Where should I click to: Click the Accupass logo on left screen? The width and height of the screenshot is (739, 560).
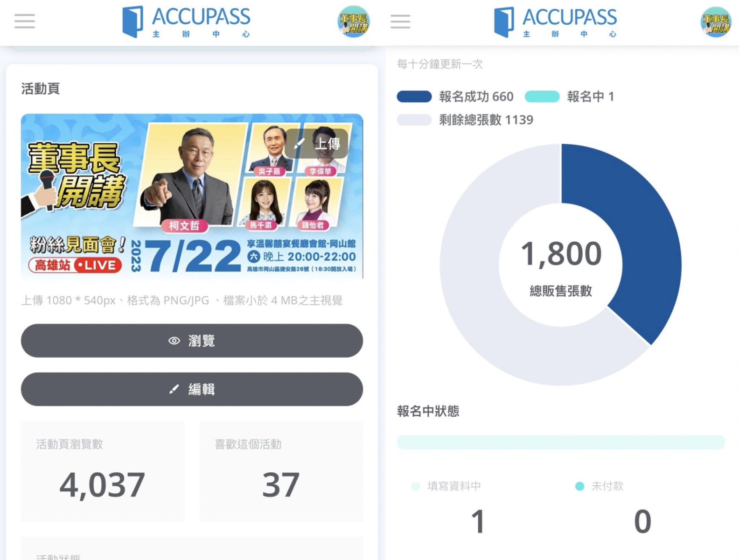(x=186, y=21)
